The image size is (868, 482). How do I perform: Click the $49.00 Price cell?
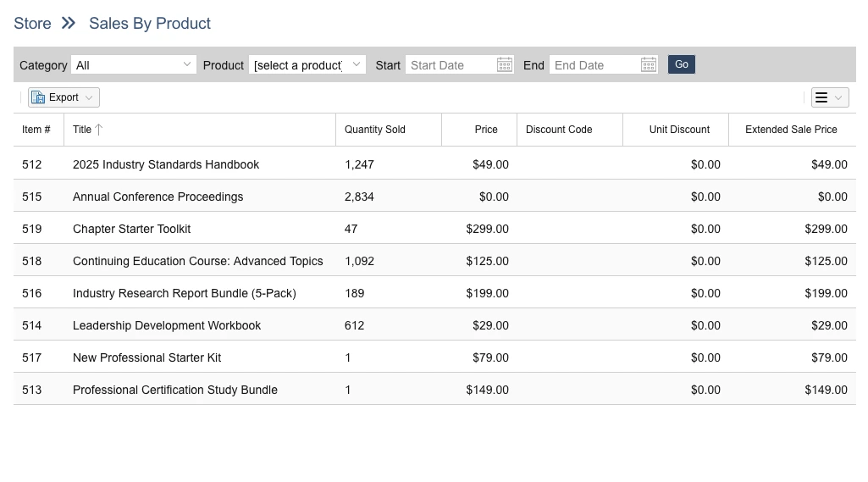coord(490,164)
